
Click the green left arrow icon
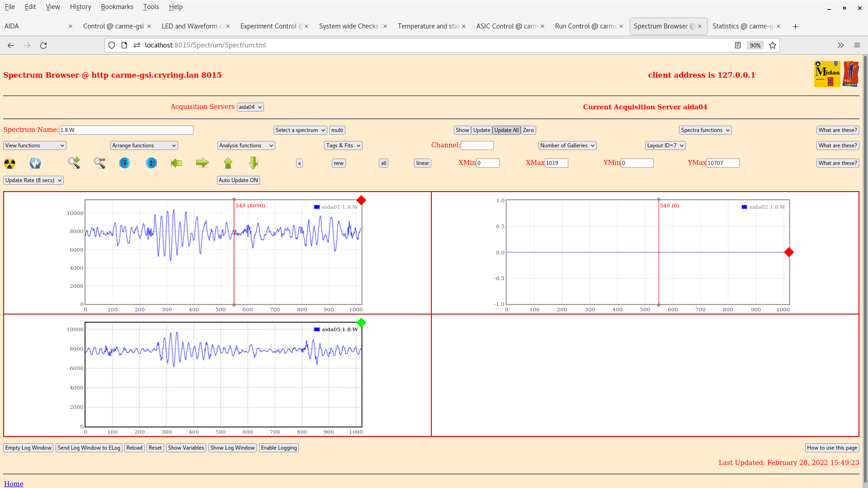coord(176,163)
